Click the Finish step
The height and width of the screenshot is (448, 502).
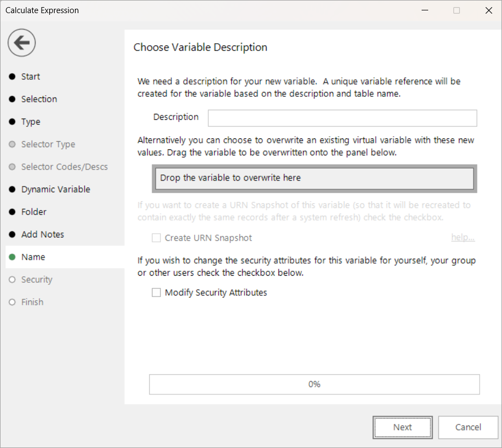tap(32, 302)
